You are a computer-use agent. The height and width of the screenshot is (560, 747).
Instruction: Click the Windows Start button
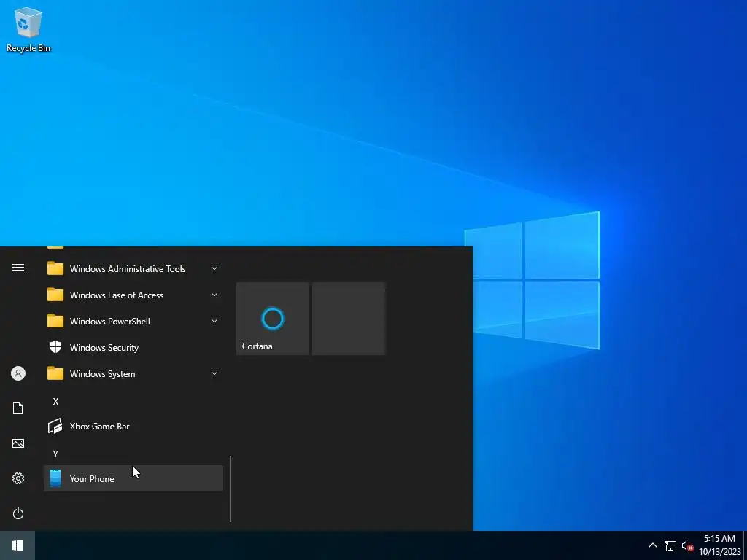click(18, 545)
